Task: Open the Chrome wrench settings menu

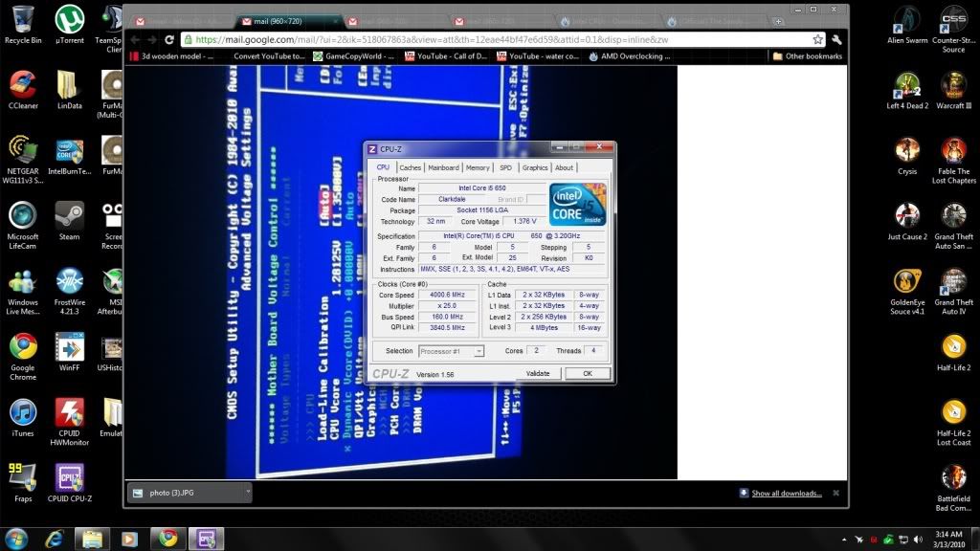Action: tap(838, 40)
